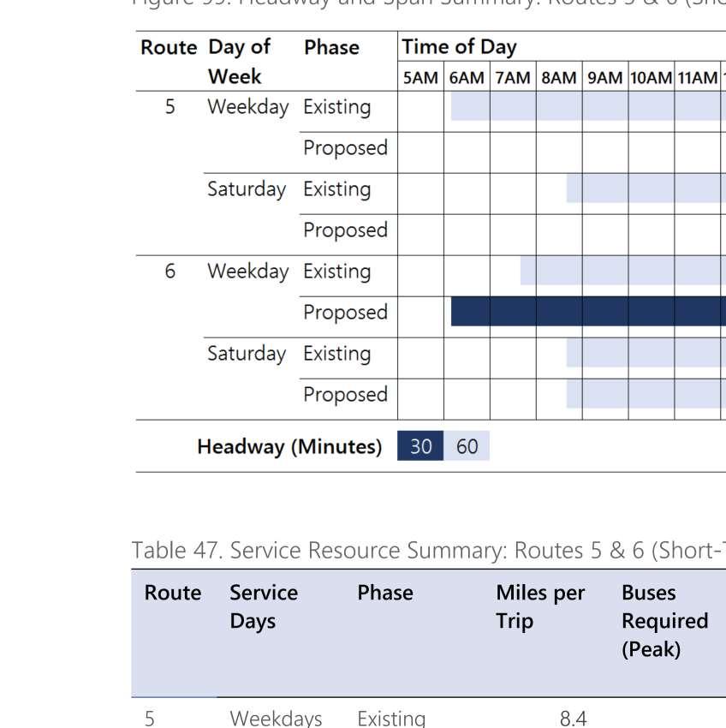Select 'Service Days' column header
This screenshot has height=728, width=726.
click(x=264, y=606)
